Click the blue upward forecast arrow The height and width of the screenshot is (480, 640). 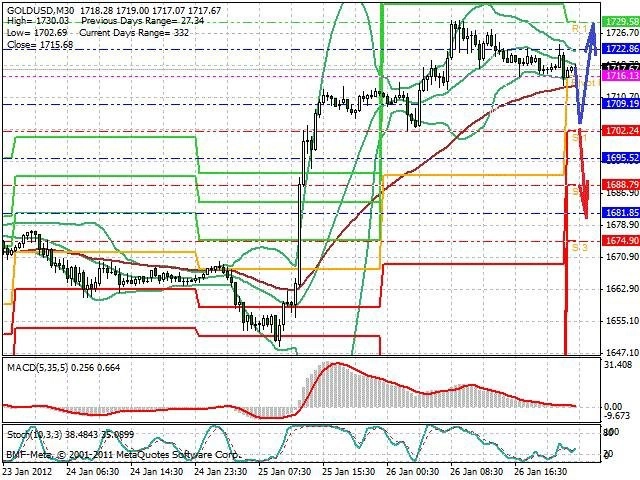pyautogui.click(x=587, y=71)
